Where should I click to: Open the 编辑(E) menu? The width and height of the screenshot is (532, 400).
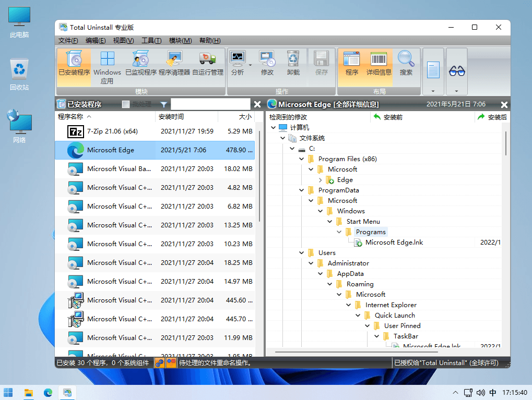coord(96,41)
